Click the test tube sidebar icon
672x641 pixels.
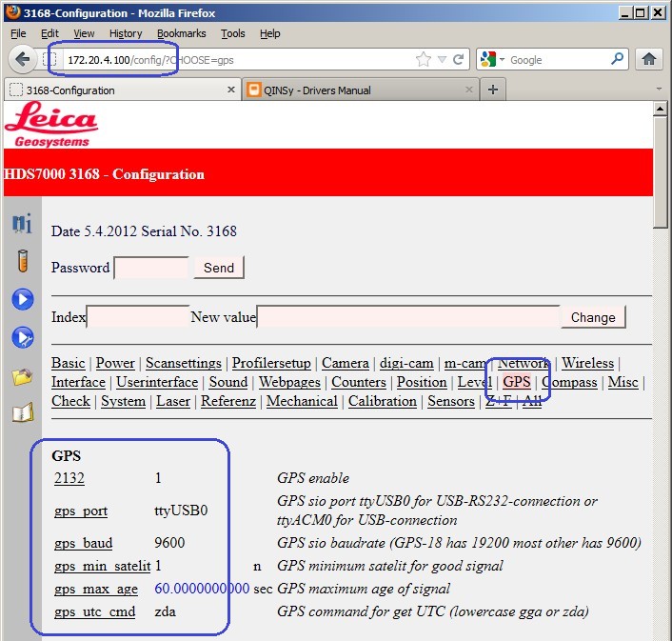coord(23,261)
